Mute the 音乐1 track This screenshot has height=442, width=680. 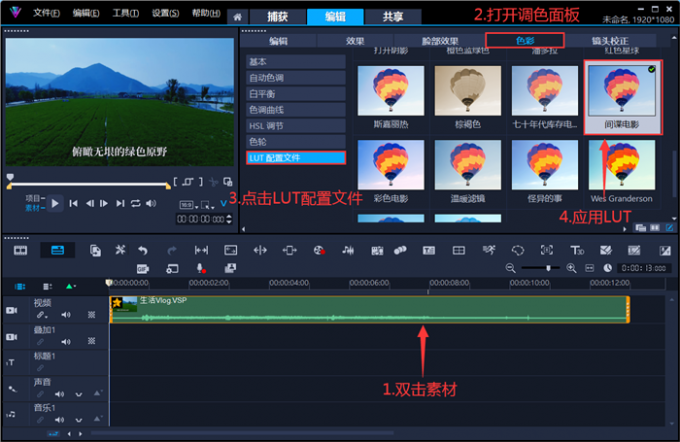click(59, 420)
